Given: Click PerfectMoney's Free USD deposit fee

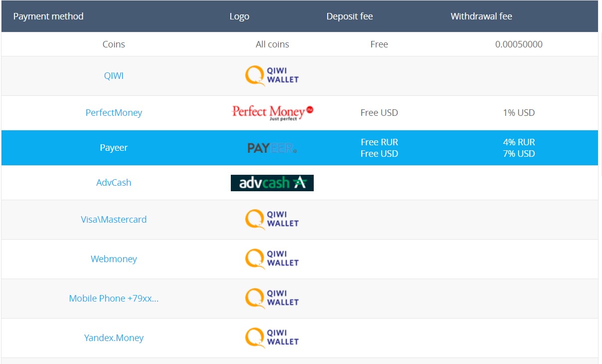Looking at the screenshot, I should (379, 113).
